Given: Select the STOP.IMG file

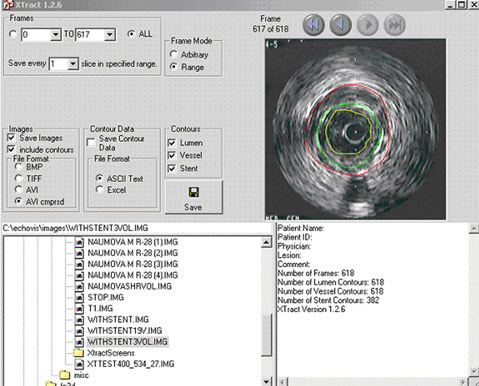Looking at the screenshot, I should pos(106,297).
